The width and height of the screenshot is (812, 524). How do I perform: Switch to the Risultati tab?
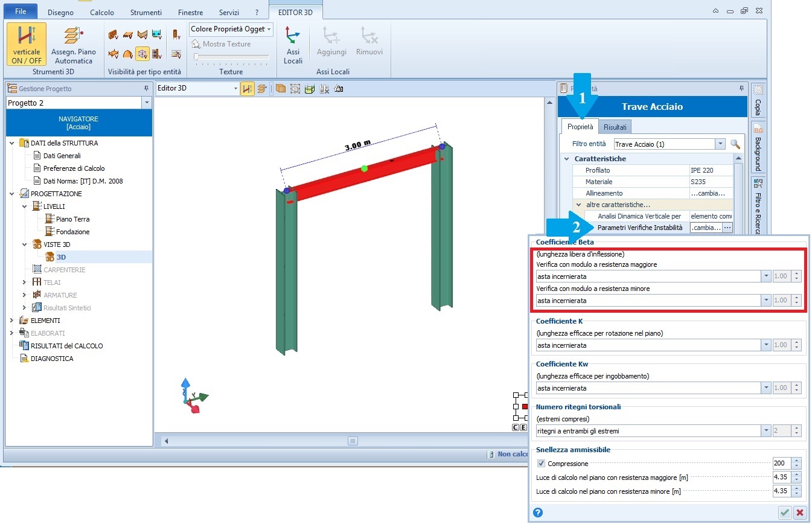pos(615,127)
